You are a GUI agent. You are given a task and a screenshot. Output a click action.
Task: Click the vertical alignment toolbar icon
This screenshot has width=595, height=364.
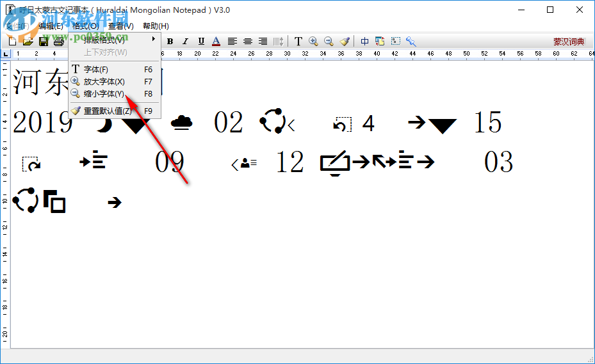click(278, 42)
